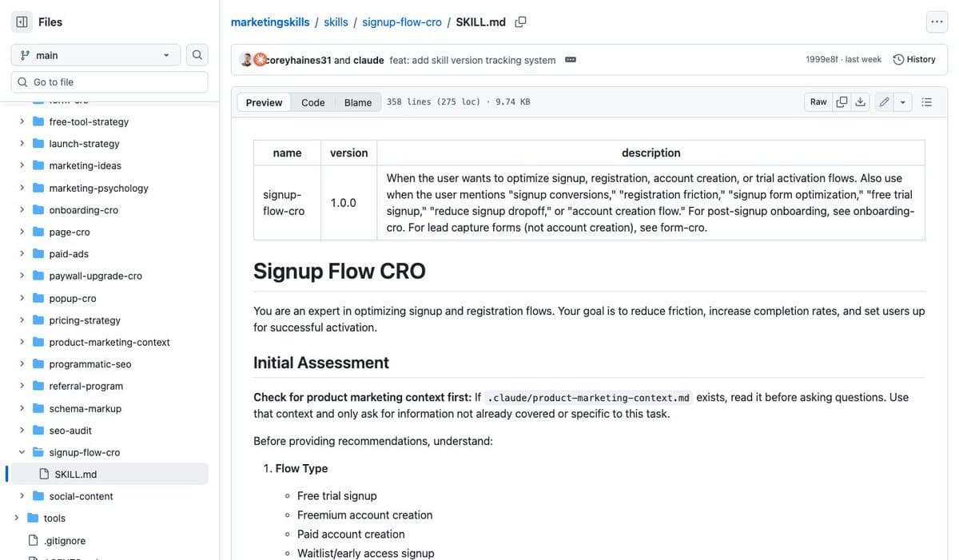Open the file outline icon
959x560 pixels.
tap(926, 101)
